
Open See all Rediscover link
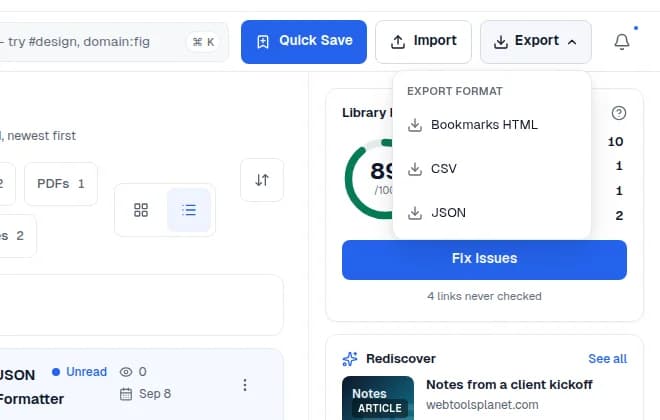click(x=607, y=359)
